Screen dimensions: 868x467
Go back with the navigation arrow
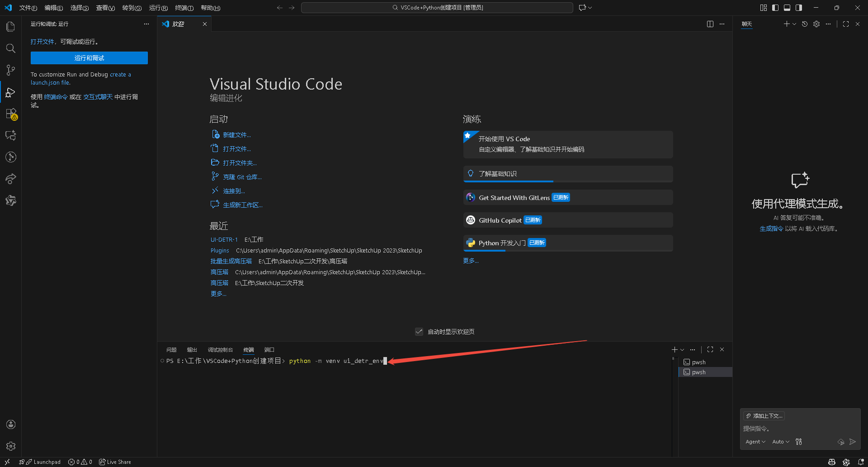(x=280, y=8)
